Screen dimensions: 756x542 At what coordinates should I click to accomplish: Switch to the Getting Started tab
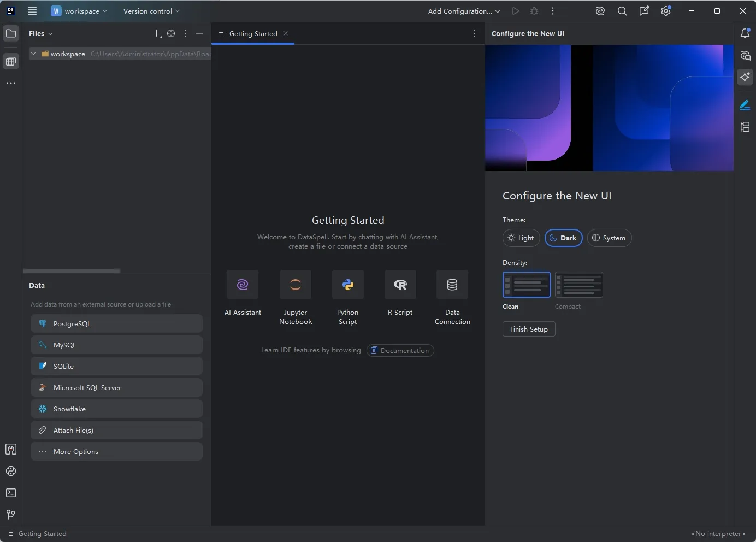click(x=252, y=33)
